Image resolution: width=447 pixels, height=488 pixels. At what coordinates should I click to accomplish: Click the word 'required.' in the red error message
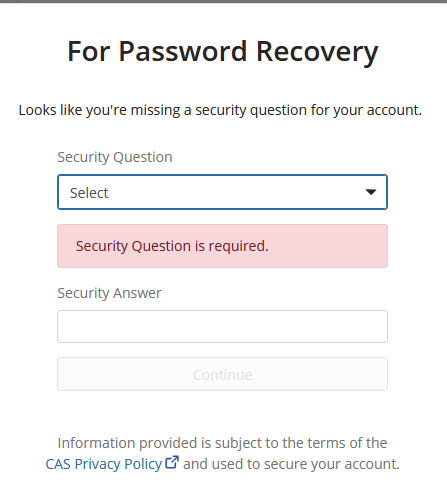238,246
